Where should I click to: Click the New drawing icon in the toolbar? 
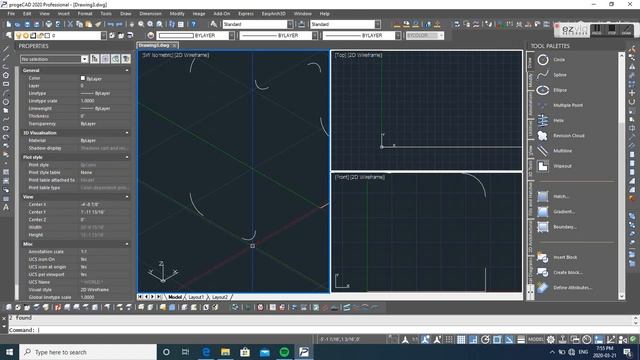coord(9,24)
